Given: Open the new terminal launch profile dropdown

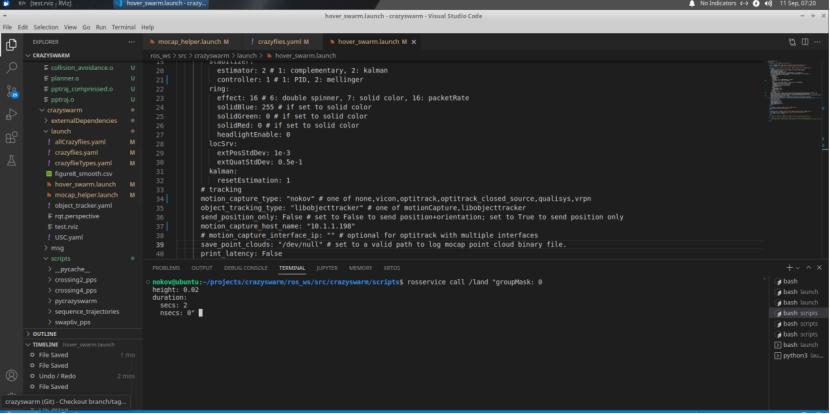Looking at the screenshot, I should pos(798,268).
